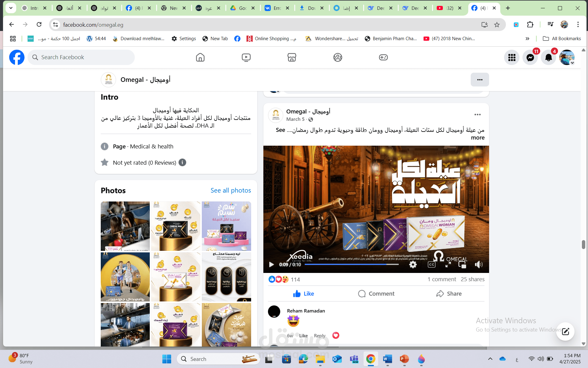Open account profile picture menu
This screenshot has width=588, height=368.
point(567,57)
